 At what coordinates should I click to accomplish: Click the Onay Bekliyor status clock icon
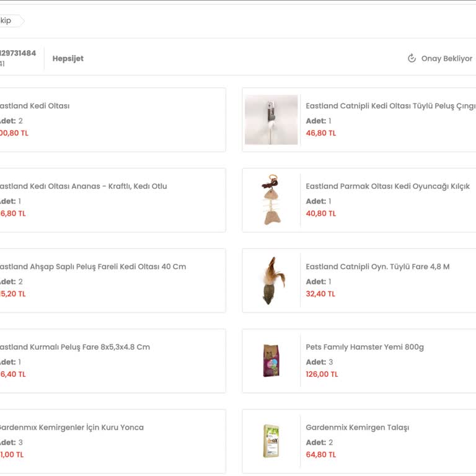[x=412, y=58]
